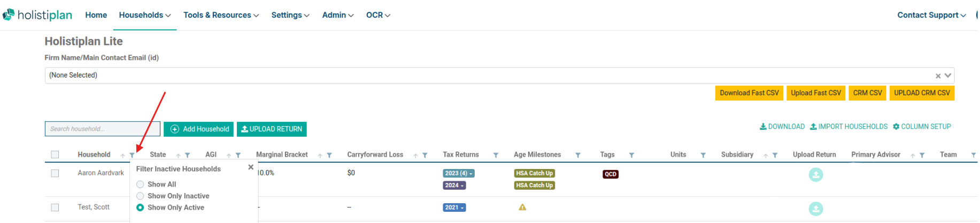Image resolution: width=980 pixels, height=223 pixels.
Task: Close the Filter Inactive Households popup
Action: click(251, 167)
